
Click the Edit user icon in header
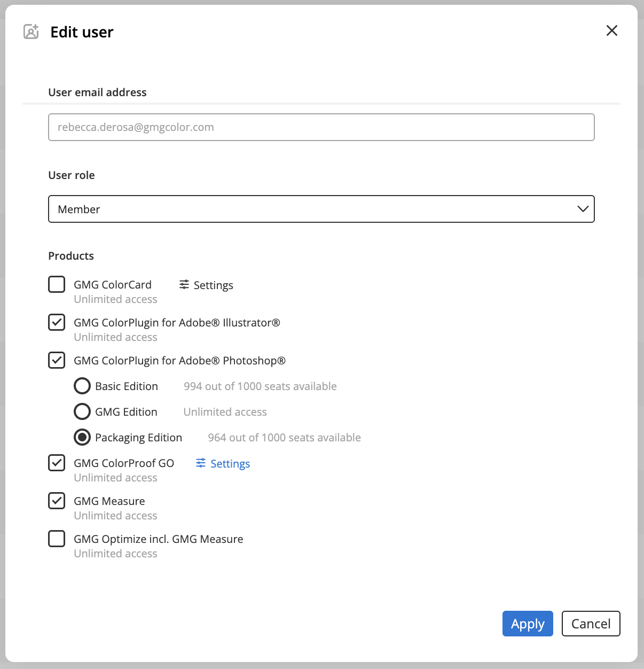[x=32, y=32]
